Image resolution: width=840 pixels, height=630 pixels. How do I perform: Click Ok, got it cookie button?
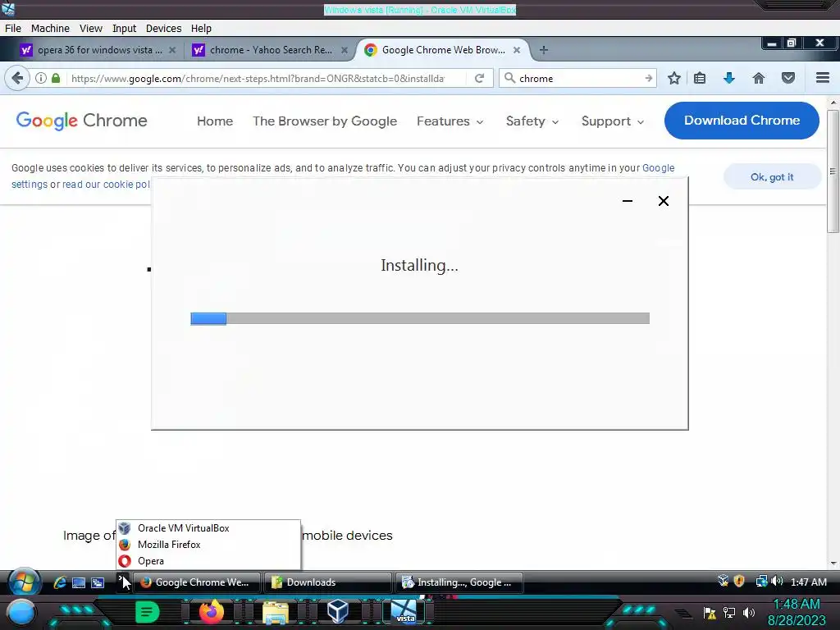tap(772, 177)
